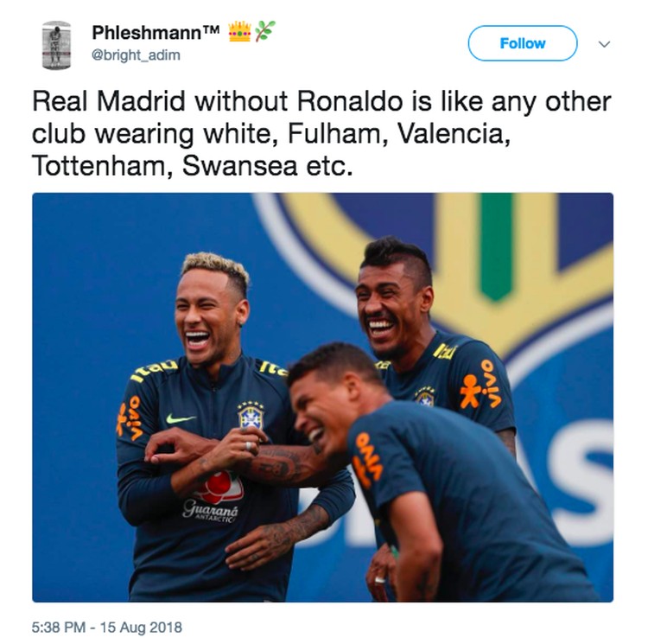The width and height of the screenshot is (648, 644).
Task: Click the 5:38 PM - 15 Aug 2018 timestamp
Action: coord(106,627)
